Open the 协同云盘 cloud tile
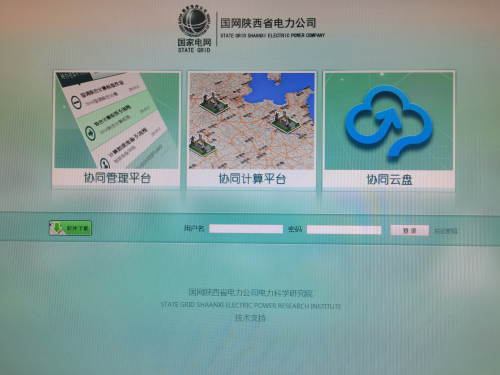Screen dimensions: 500x375 click(389, 131)
